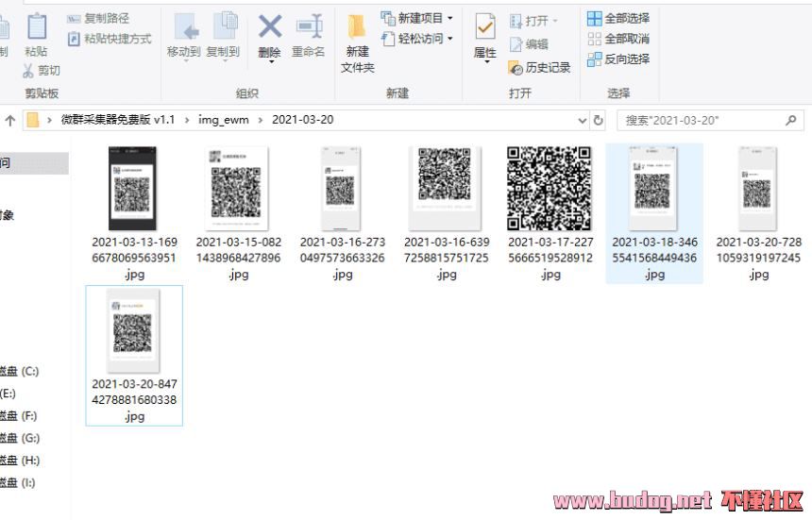This screenshot has height=520, width=812.
Task: Select the (F:) drive in sidebar
Action: (x=19, y=416)
